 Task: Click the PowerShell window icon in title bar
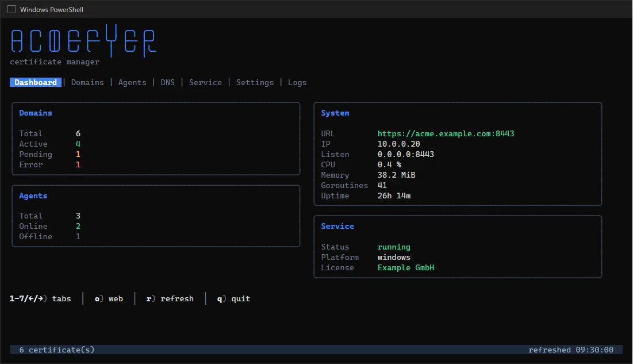pos(11,9)
